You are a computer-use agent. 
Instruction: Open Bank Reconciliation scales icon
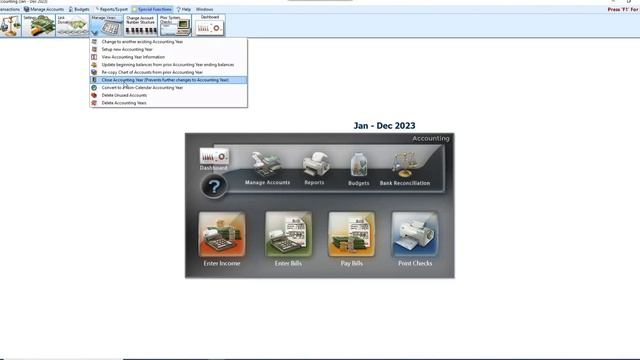pos(404,169)
